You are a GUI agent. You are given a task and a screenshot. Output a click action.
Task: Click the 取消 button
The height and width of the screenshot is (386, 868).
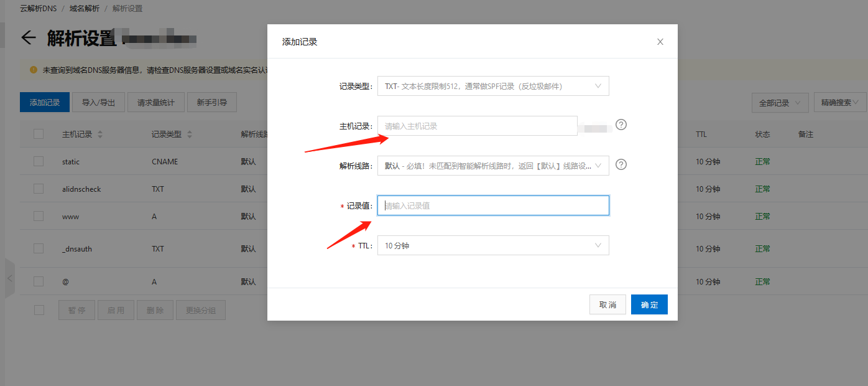pyautogui.click(x=607, y=304)
